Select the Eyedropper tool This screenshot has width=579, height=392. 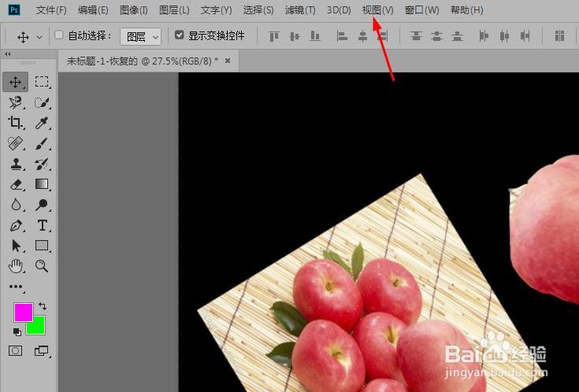[x=42, y=123]
